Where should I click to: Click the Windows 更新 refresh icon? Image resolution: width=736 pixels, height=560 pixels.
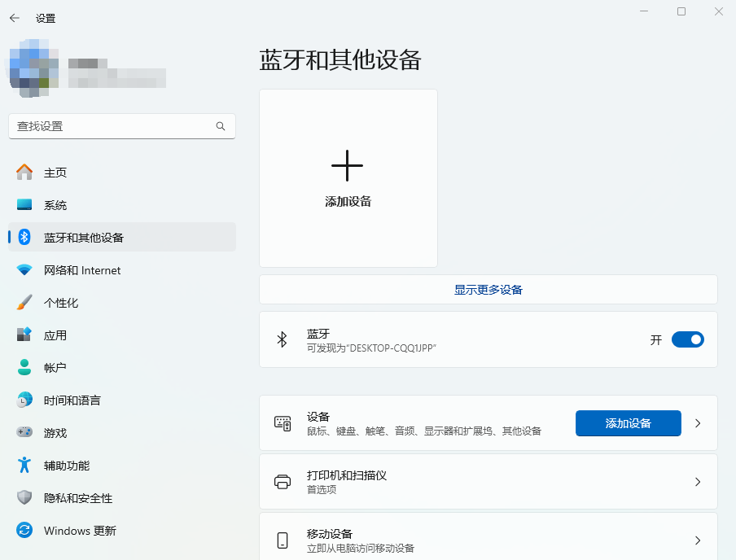click(x=24, y=531)
